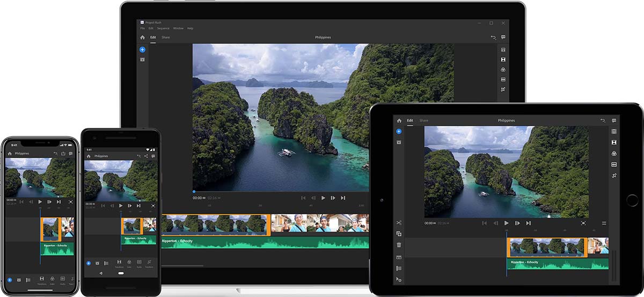Open the feedback comment icon on the laptop

pos(503,38)
